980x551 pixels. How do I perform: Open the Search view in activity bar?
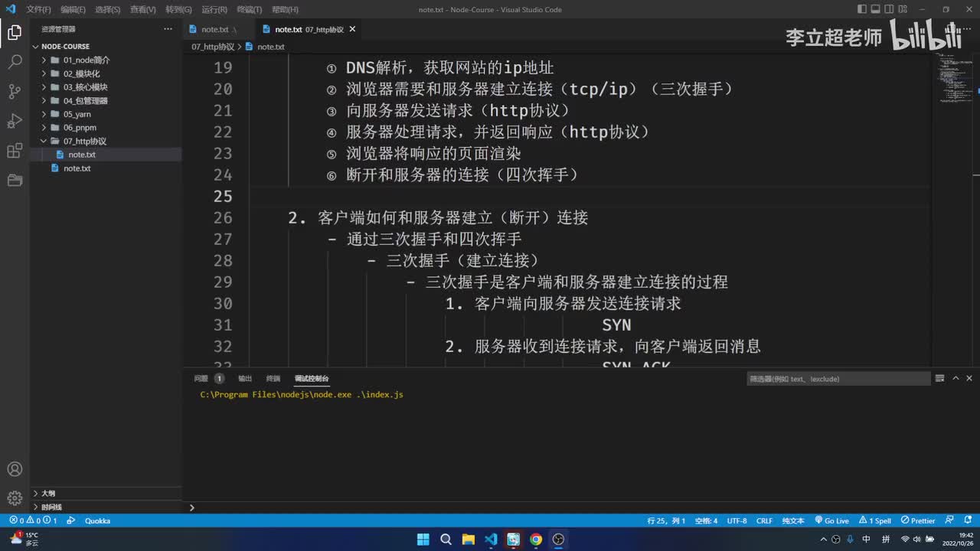coord(15,62)
